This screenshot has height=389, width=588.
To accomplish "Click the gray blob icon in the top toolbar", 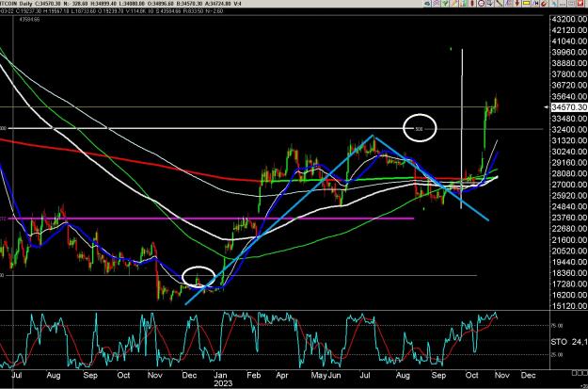I will click(427, 4).
